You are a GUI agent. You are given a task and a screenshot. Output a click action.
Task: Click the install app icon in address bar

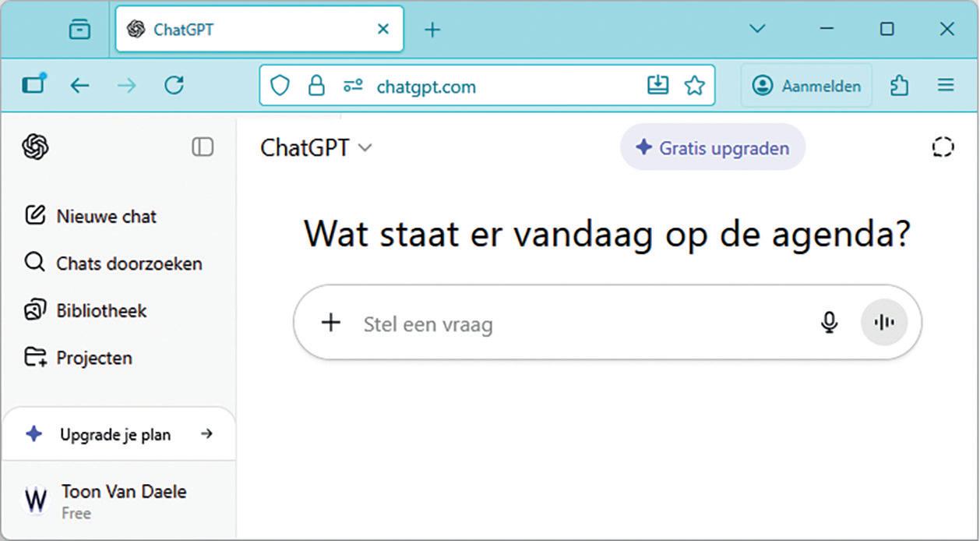[x=658, y=85]
